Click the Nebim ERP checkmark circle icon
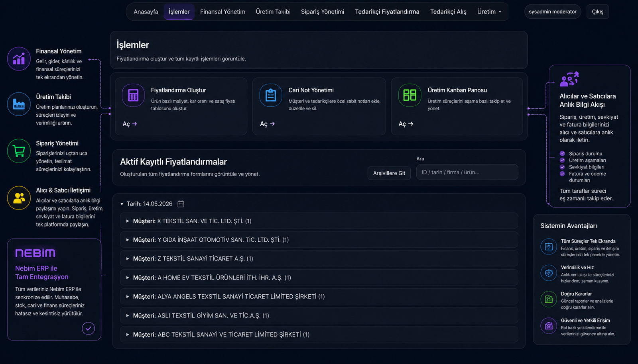The image size is (638, 364). [x=89, y=328]
